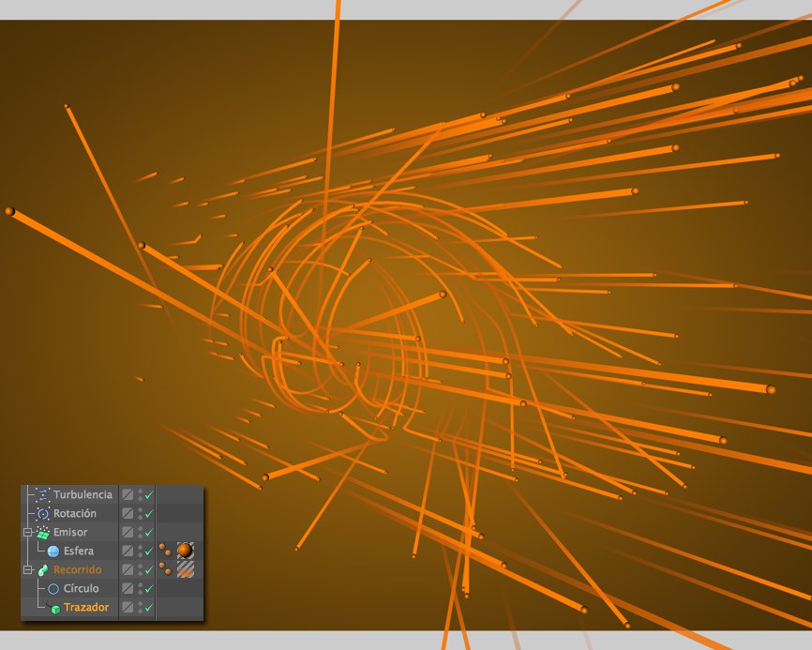The width and height of the screenshot is (812, 650).
Task: Collapse the Emisor hierarchy
Action: 28,532
